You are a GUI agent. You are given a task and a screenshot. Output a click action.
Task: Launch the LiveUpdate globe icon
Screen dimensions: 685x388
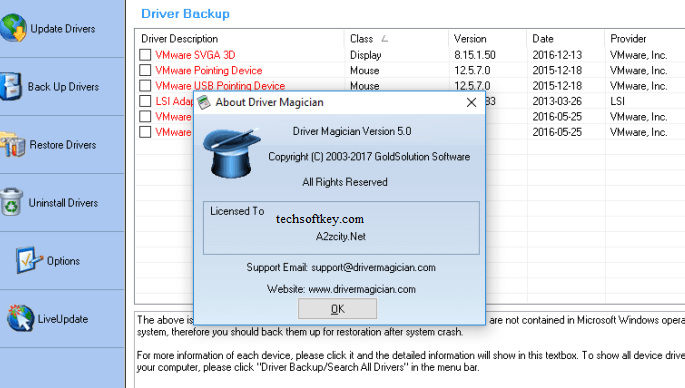pos(20,318)
